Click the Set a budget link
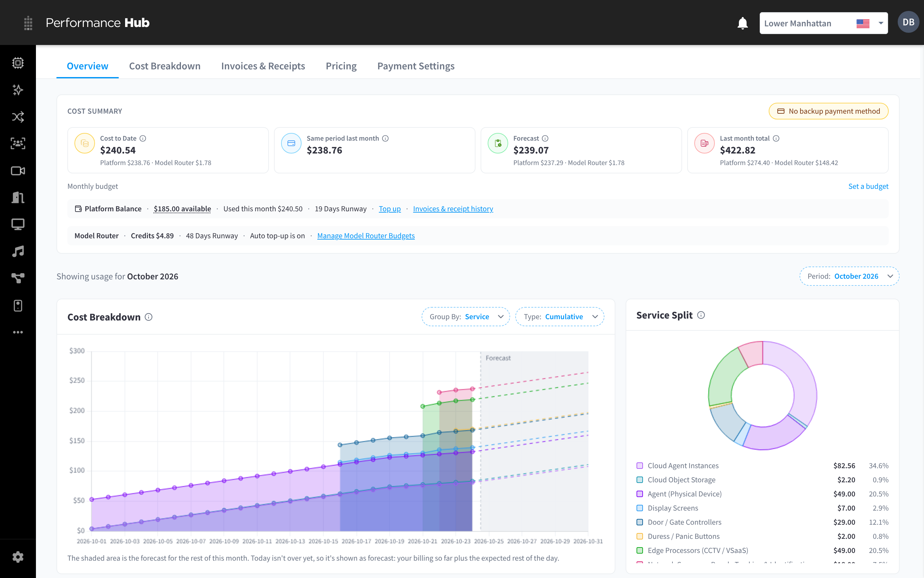 tap(868, 186)
